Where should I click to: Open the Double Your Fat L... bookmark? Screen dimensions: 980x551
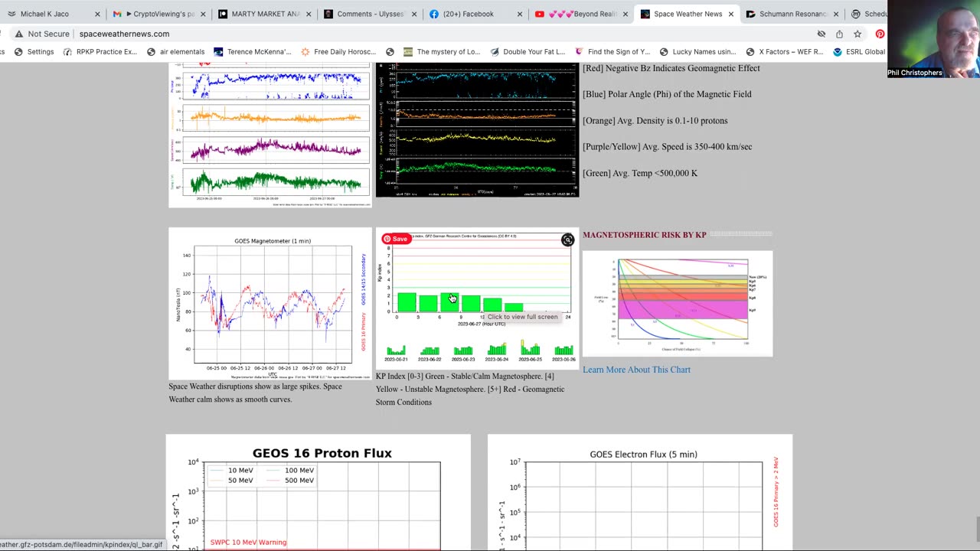(528, 51)
